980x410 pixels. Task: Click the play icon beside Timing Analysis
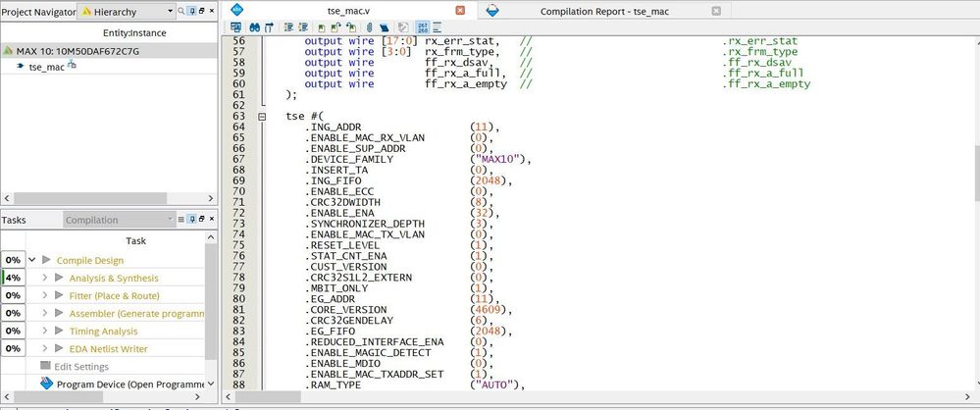click(59, 331)
